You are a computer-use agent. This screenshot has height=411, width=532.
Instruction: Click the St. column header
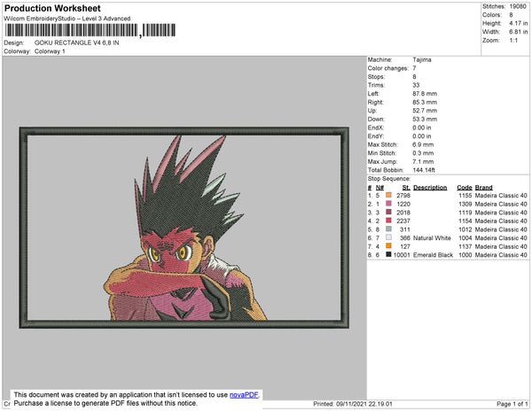coord(406,188)
